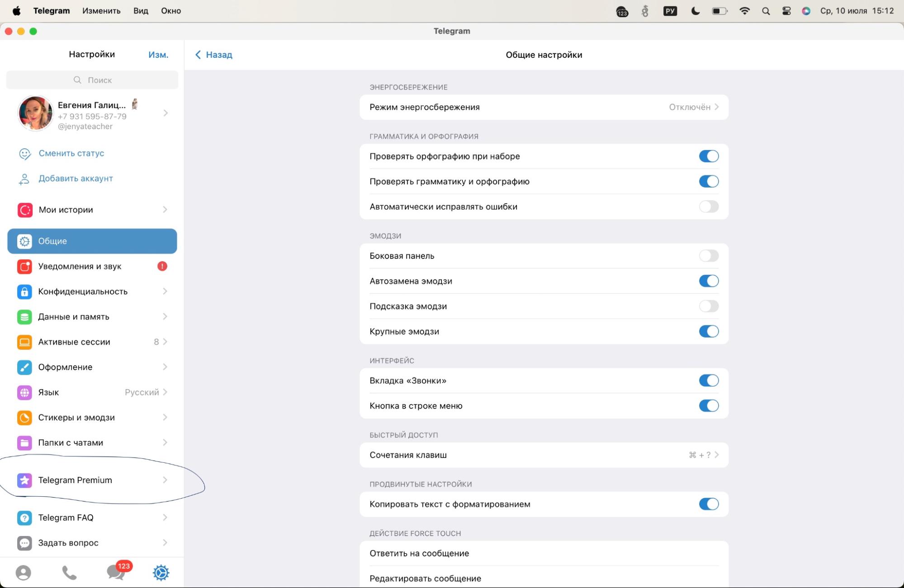
Task: Click the emoji status icon beside profile name
Action: [134, 104]
